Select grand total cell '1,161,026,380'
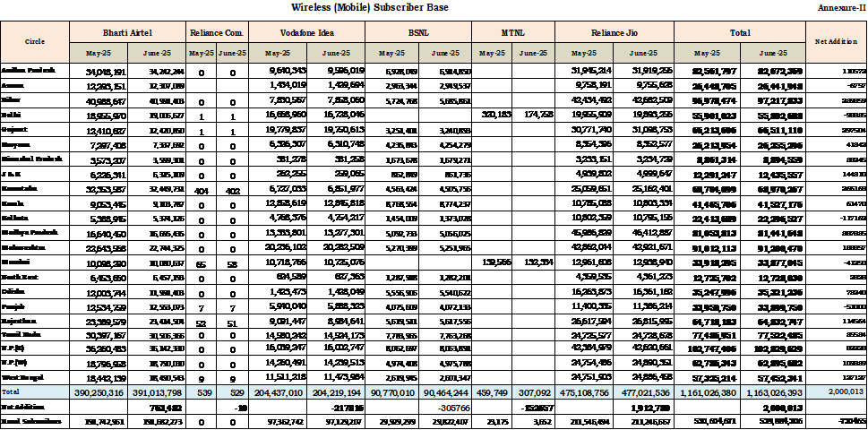This screenshot has height=430, width=868. click(x=708, y=391)
